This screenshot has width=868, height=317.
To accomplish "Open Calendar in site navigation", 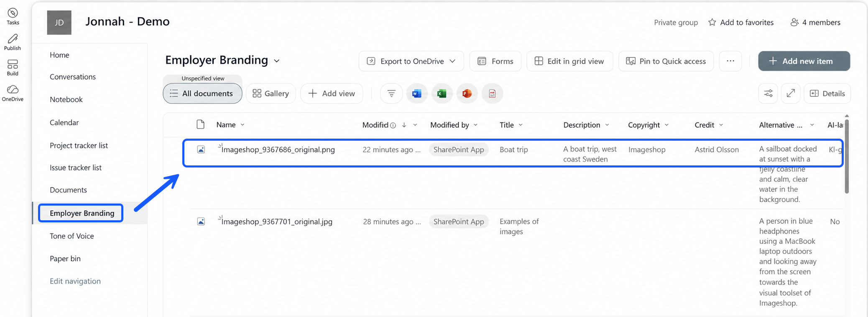I will click(64, 122).
